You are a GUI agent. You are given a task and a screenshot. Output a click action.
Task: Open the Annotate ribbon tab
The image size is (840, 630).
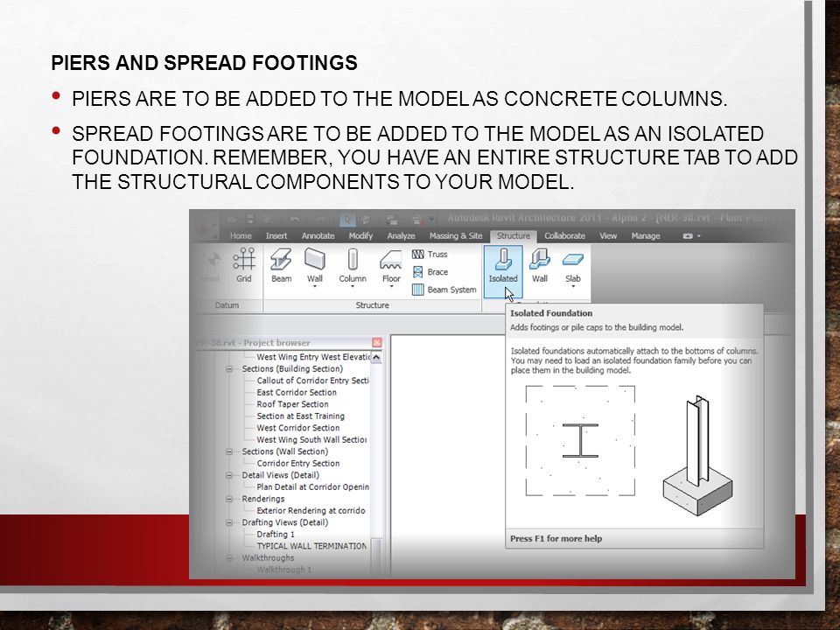(x=318, y=235)
